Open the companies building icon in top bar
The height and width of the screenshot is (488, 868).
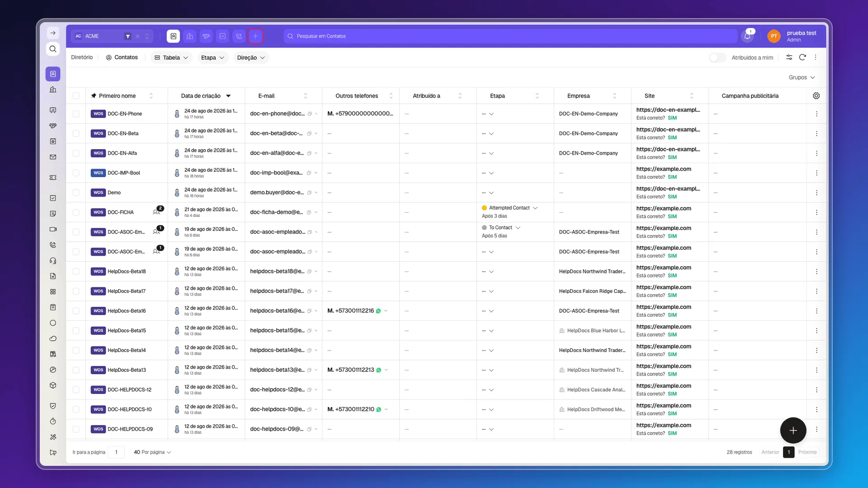190,36
